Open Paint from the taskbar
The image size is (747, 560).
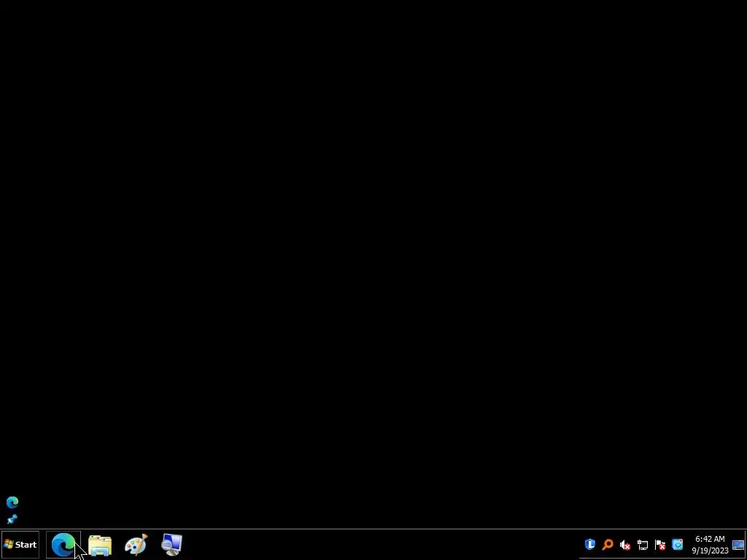(x=136, y=545)
